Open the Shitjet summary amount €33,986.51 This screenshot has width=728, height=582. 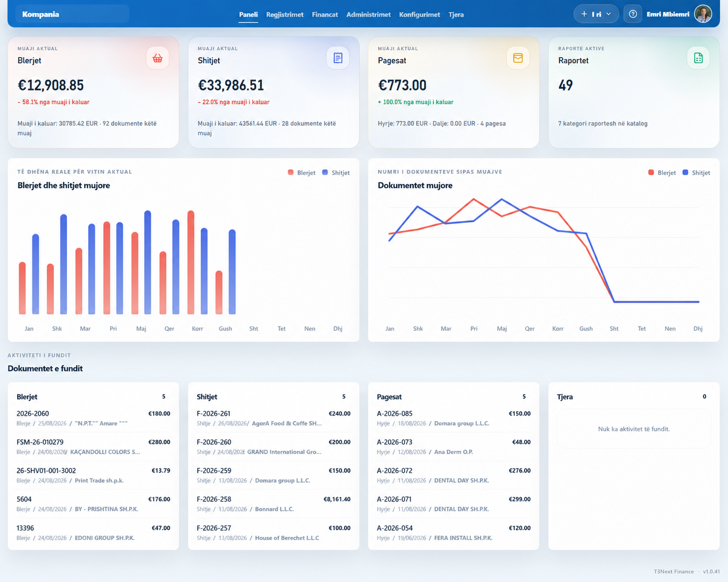[231, 85]
